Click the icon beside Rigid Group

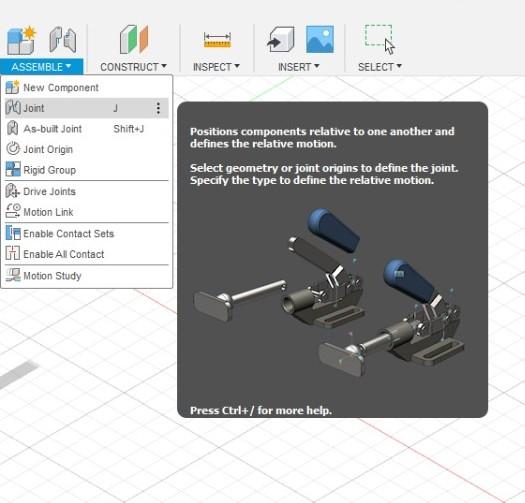pos(13,169)
